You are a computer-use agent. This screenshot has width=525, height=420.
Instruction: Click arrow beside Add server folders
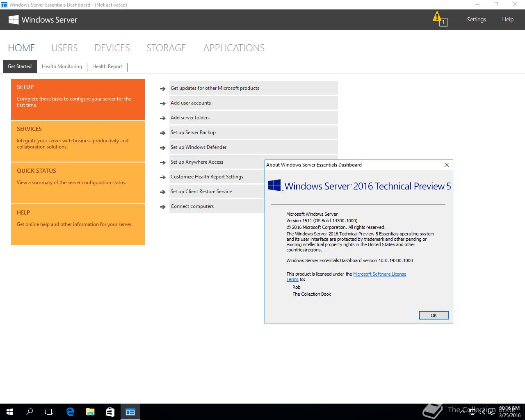click(163, 118)
